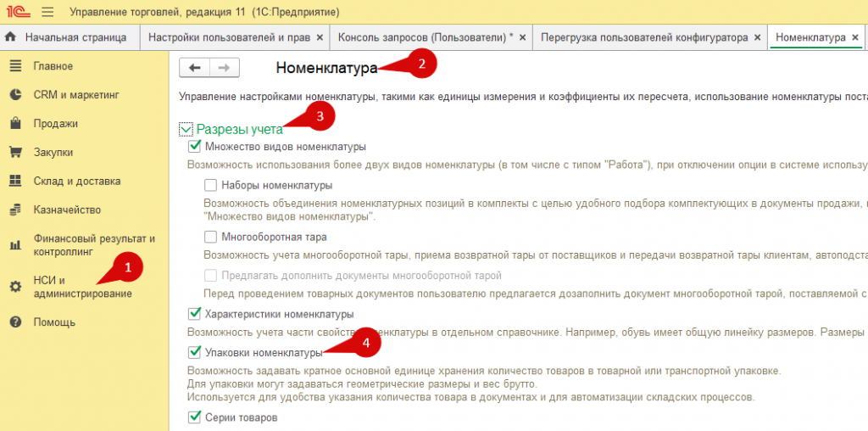This screenshot has width=868, height=431.
Task: Open the Закупки section
Action: click(53, 153)
